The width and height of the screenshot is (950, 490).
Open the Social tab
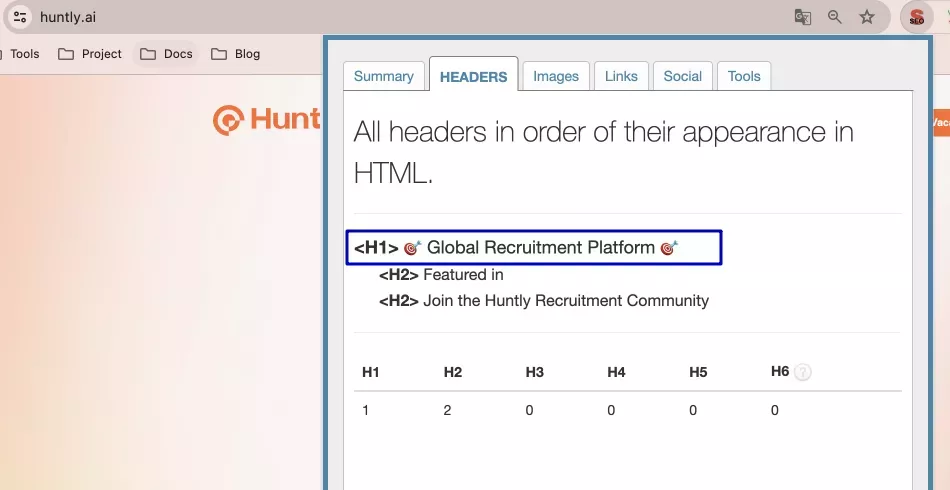pyautogui.click(x=682, y=76)
